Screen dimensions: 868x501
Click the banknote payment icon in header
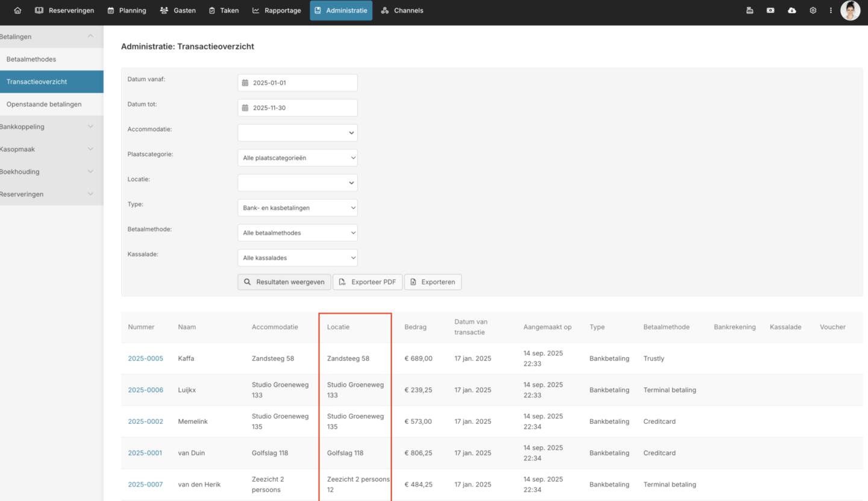(x=770, y=10)
